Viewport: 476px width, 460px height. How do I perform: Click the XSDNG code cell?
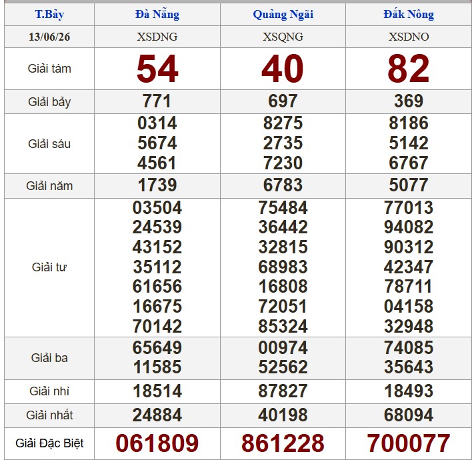[x=157, y=37]
